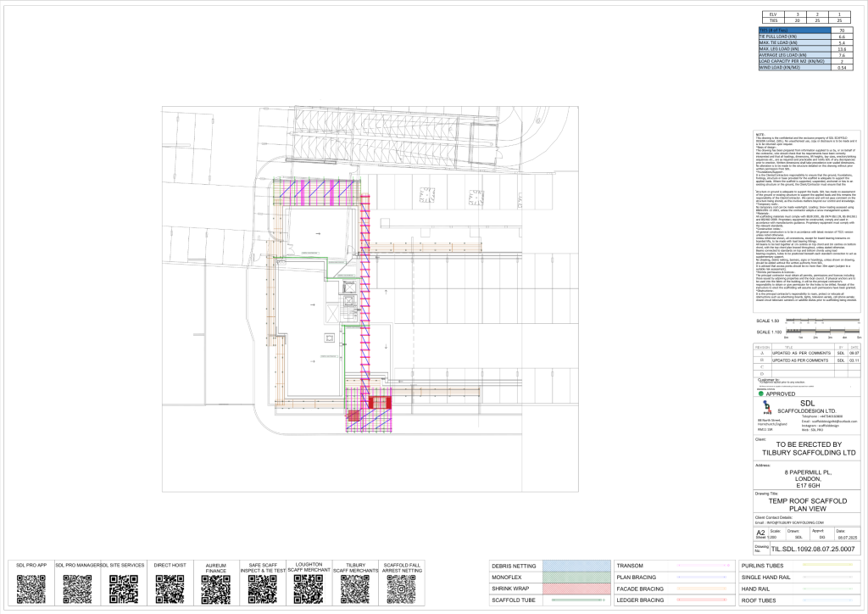Click the LOUGHTON SCAFF MERCHANT QR code
The height and width of the screenshot is (614, 868).
[309, 589]
